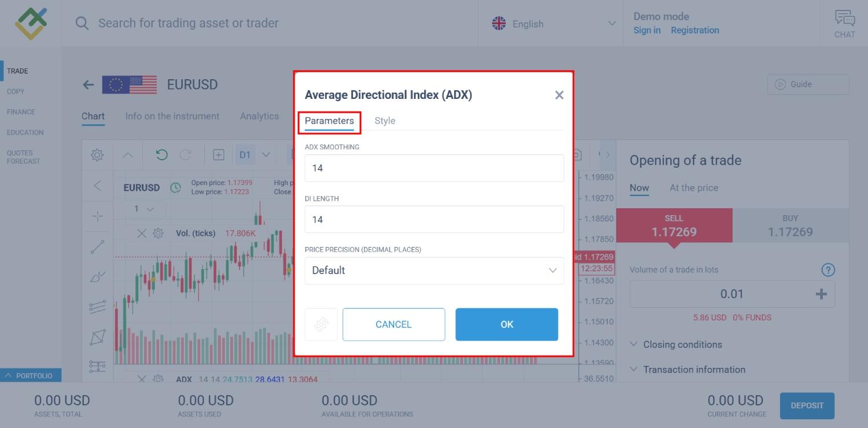Select the brush drawing tool
868x428 pixels.
(x=97, y=276)
